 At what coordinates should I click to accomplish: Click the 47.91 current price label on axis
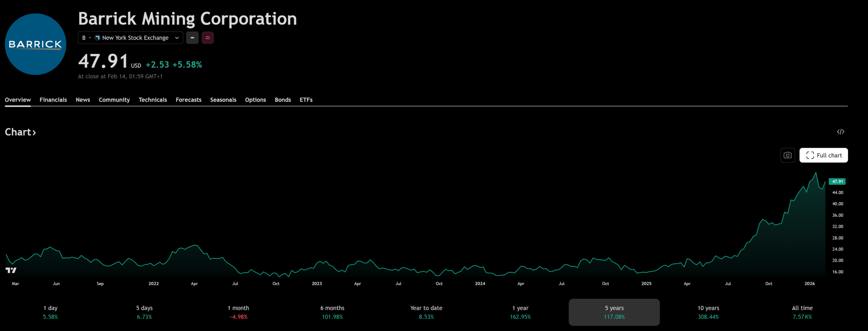(837, 182)
